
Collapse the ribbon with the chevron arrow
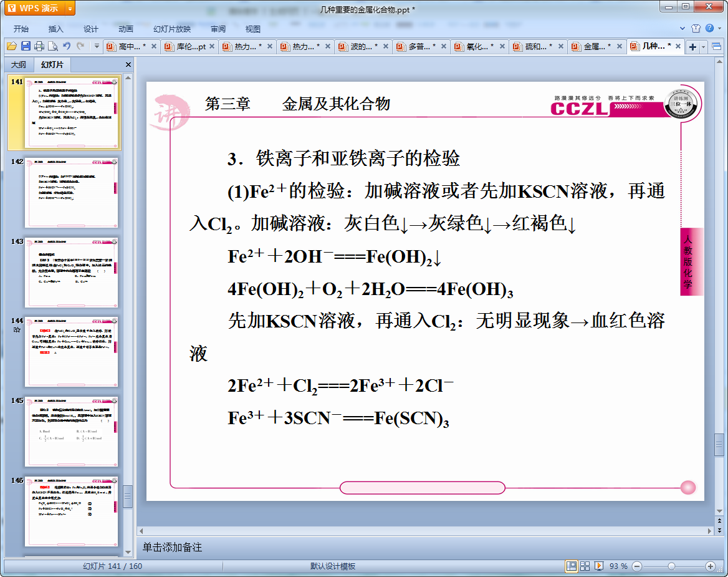(682, 28)
